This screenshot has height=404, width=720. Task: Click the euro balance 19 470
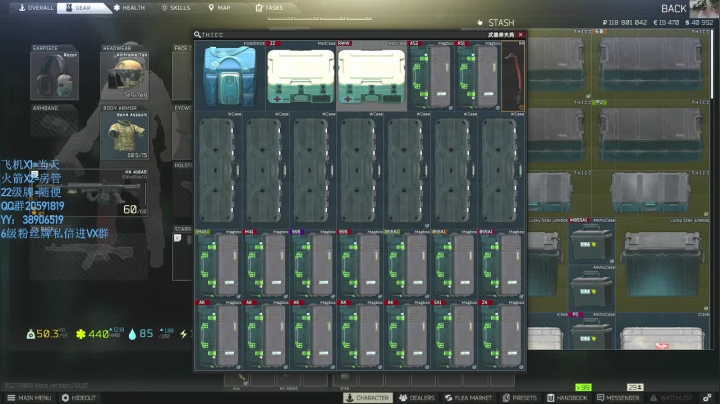point(666,22)
